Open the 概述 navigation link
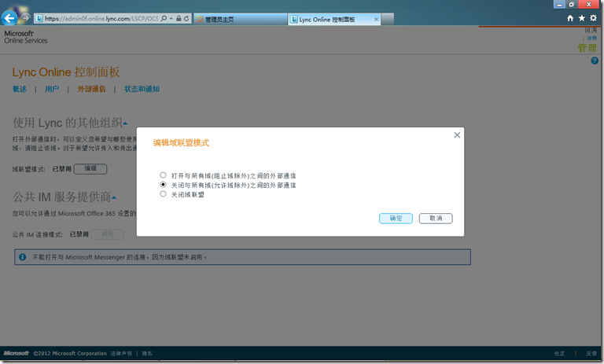This screenshot has width=604, height=364. (x=20, y=89)
